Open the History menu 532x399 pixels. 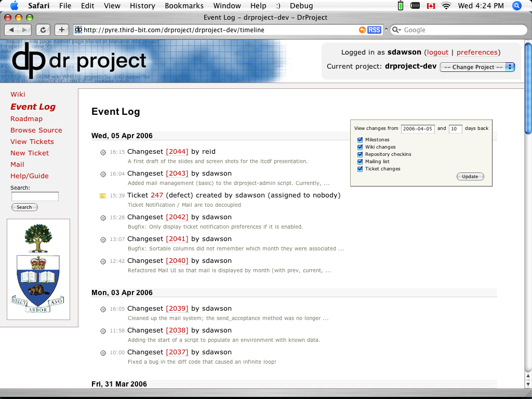point(142,6)
